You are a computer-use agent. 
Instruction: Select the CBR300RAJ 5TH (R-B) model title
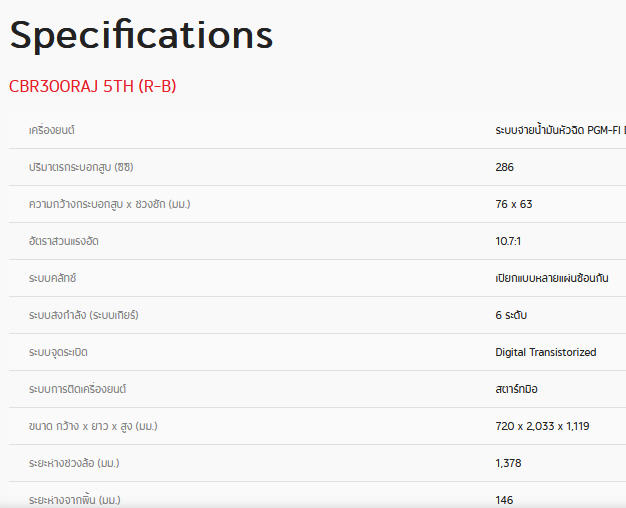93,86
